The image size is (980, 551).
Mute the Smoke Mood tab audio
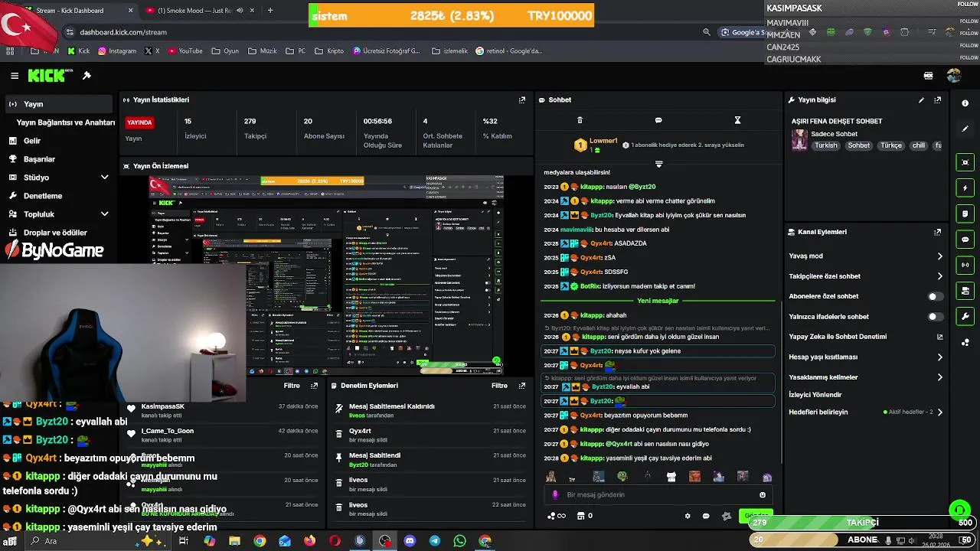pos(240,11)
